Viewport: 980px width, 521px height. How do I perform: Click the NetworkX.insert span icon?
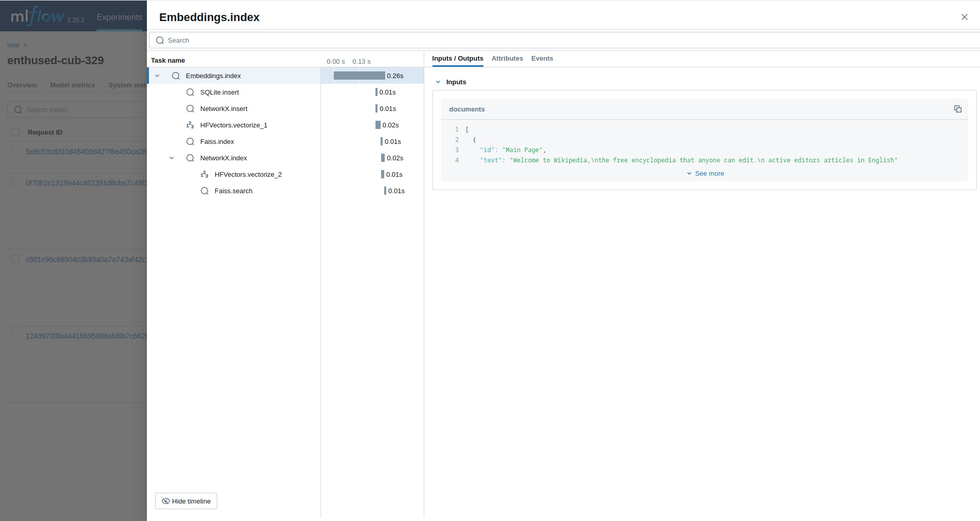[190, 109]
